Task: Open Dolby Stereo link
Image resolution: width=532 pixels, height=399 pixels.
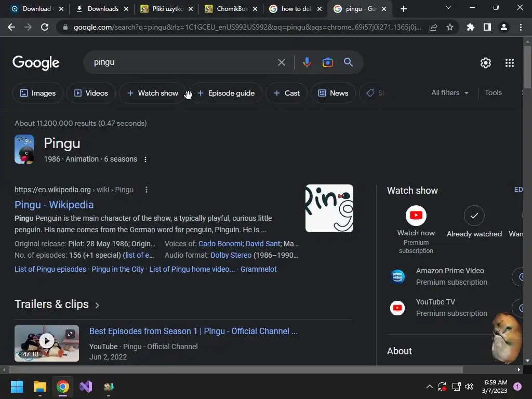Action: coord(231,255)
